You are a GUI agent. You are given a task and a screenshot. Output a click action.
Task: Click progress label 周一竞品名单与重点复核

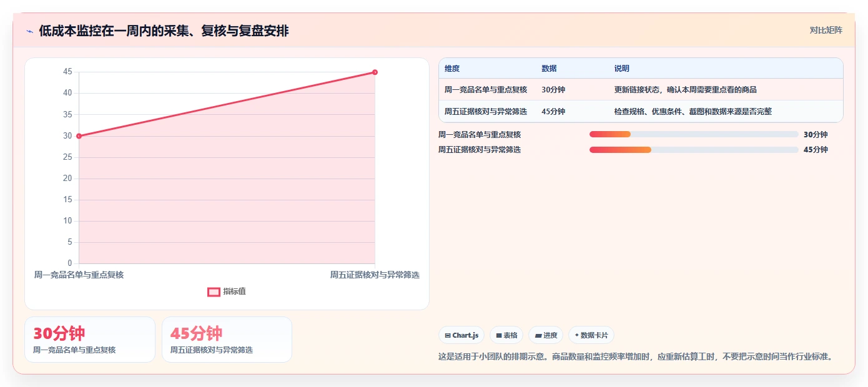click(x=480, y=135)
